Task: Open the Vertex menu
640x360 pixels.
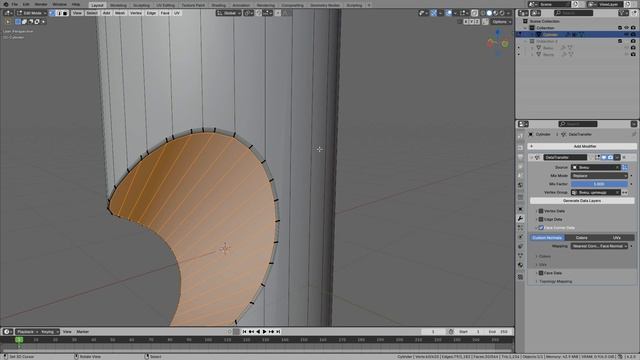Action: point(136,13)
